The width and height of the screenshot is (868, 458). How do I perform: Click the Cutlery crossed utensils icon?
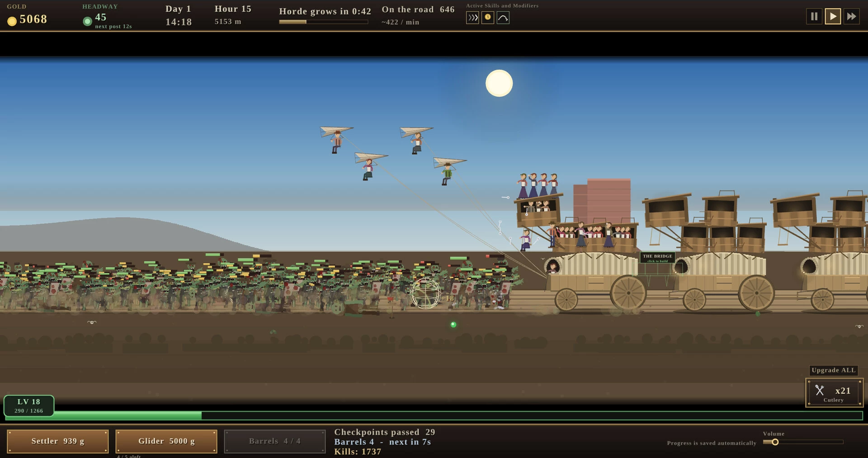click(820, 390)
